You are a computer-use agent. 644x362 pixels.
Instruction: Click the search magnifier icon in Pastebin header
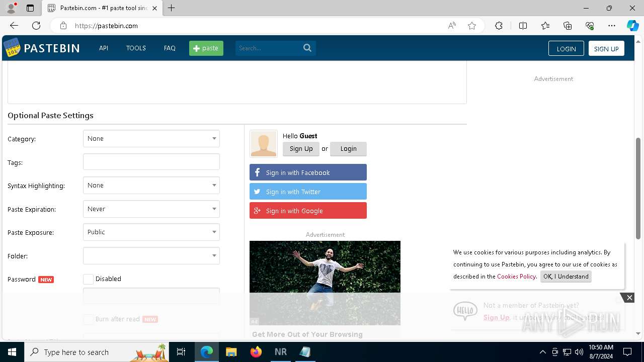coord(307,48)
